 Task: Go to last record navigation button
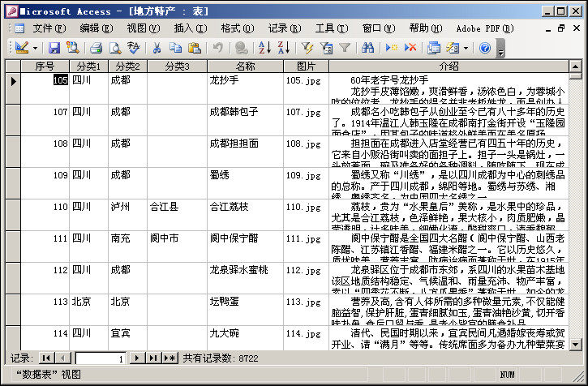[x=153, y=358]
